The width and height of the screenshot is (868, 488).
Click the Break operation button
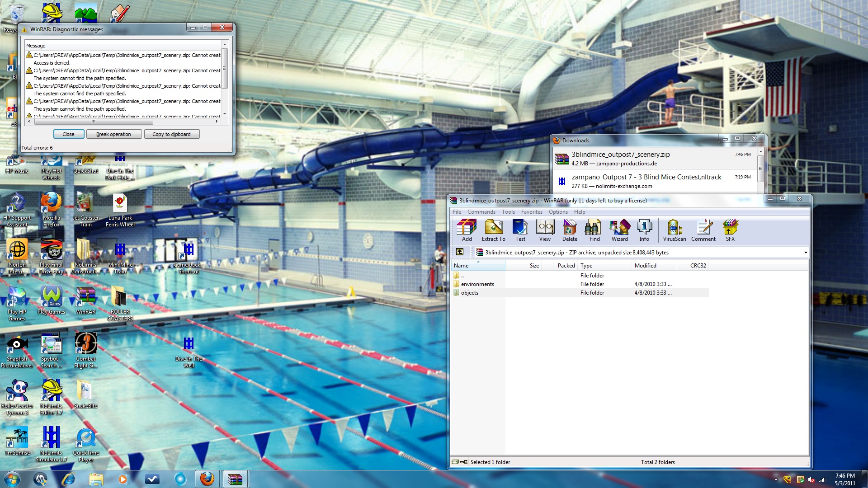point(113,134)
